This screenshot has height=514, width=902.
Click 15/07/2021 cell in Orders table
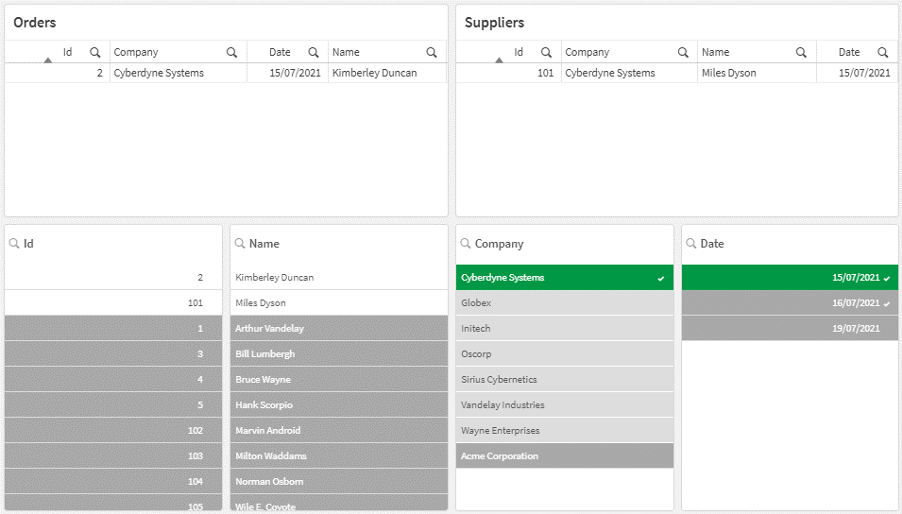coord(288,73)
